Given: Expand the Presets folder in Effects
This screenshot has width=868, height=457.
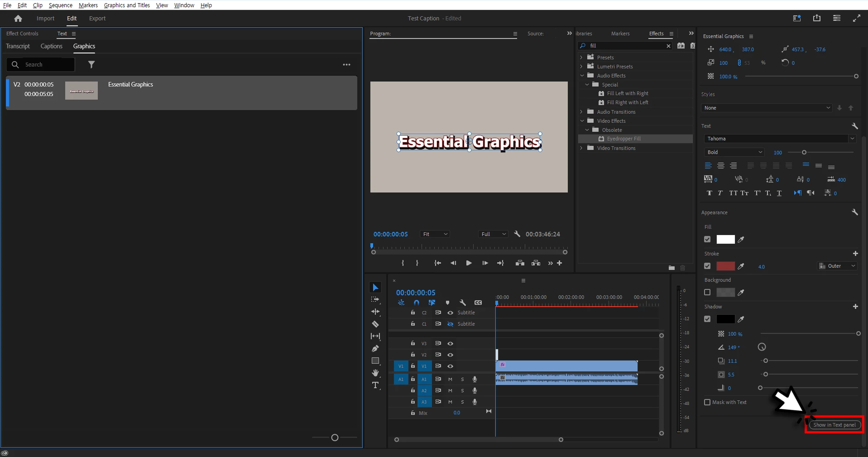Looking at the screenshot, I should (581, 58).
